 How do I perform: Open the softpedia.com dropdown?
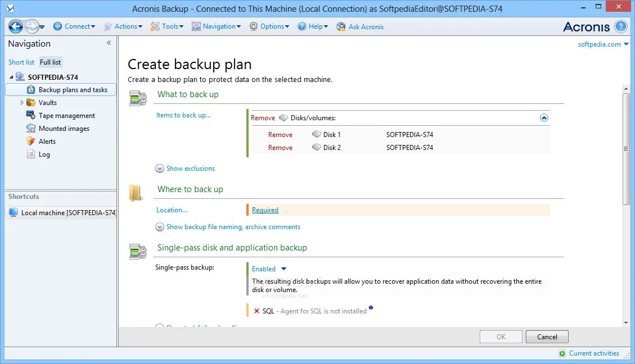[603, 44]
